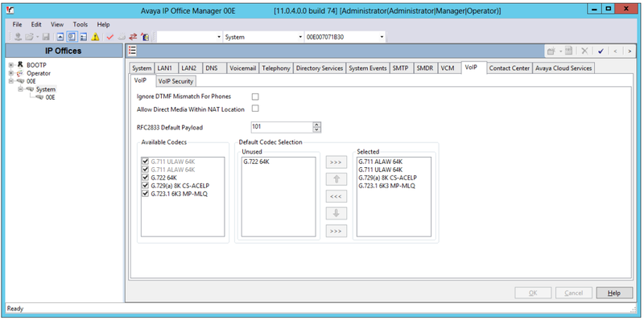Click the red checkmark validate configuration icon
644x320 pixels.
click(x=109, y=37)
